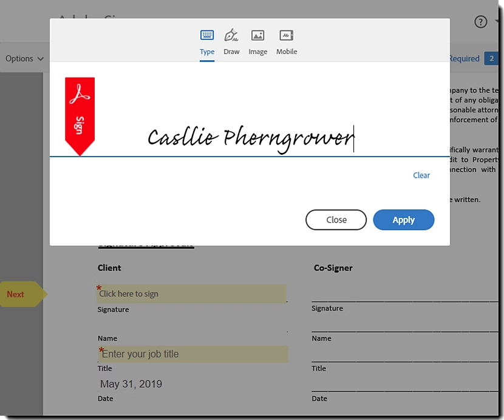This screenshot has height=420, width=504.
Task: Select the Mobile device signature icon
Action: tap(286, 35)
